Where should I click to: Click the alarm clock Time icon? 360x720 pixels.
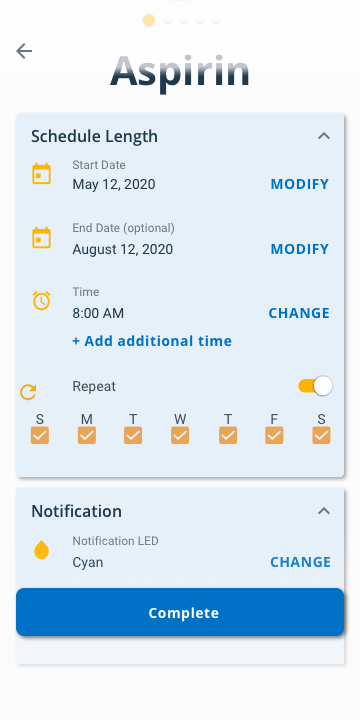(41, 301)
